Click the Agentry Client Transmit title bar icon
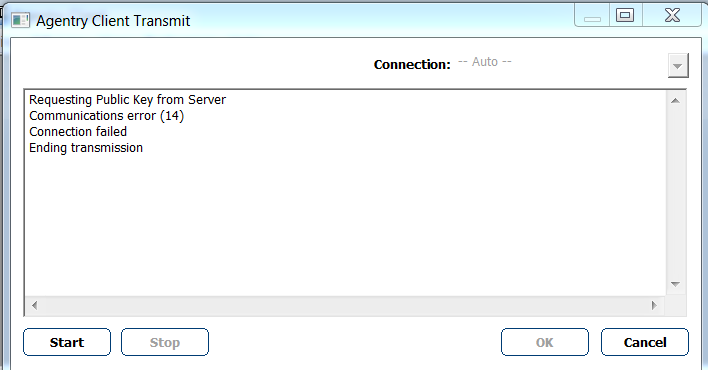708x370 pixels. coord(20,20)
